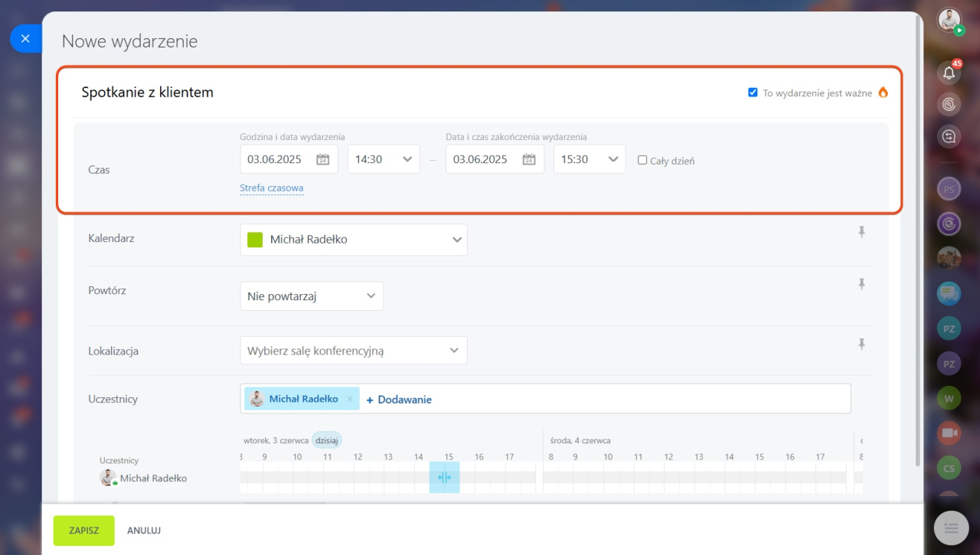This screenshot has width=980, height=555.
Task: Open the spiral icon below the bell
Action: point(949,105)
